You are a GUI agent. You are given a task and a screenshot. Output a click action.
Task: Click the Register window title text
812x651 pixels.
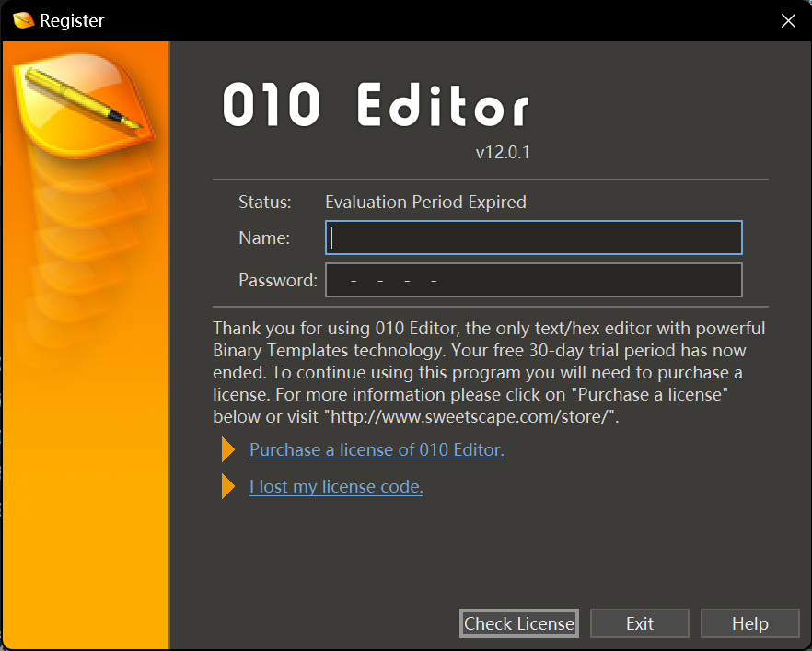point(72,20)
